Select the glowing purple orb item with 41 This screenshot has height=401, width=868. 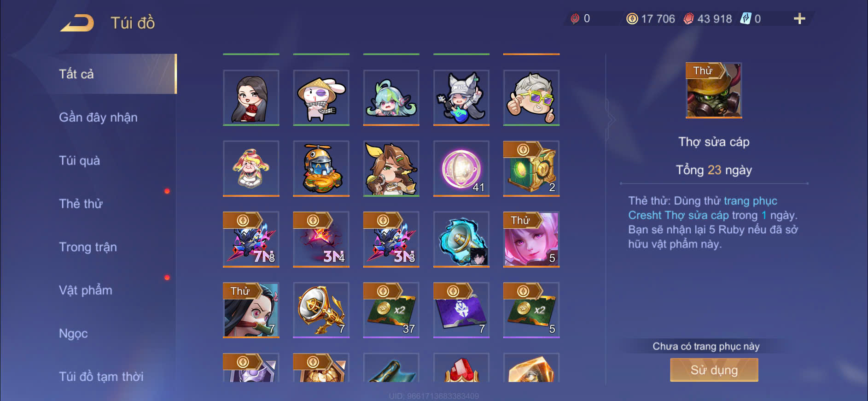coord(461,169)
